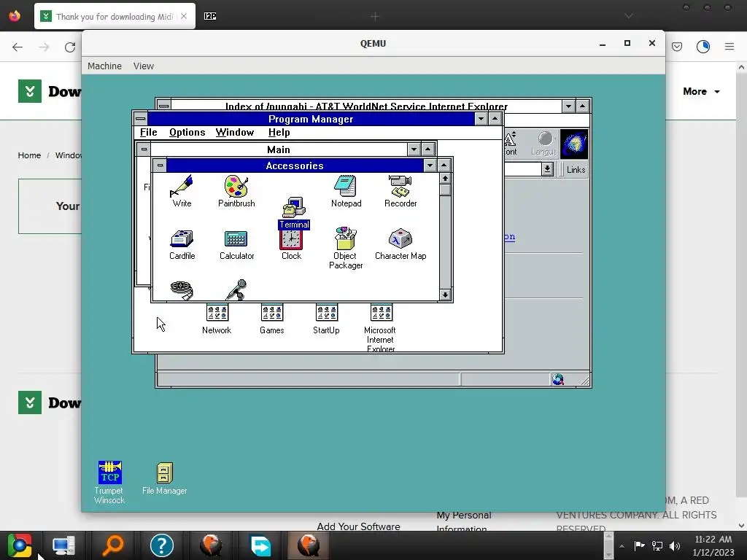
Task: Click the Trumpet Winsock desktop icon
Action: click(109, 483)
